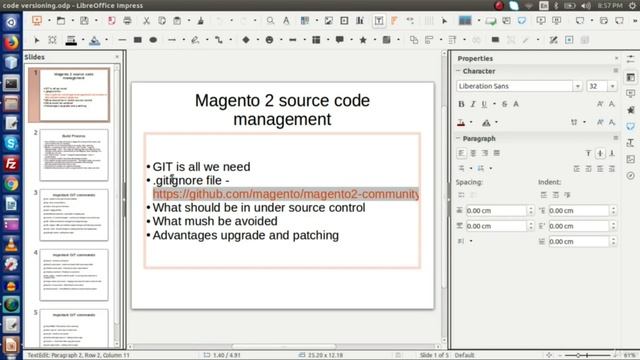Select the Symbol Shapes smiley tool

[x=269, y=40]
